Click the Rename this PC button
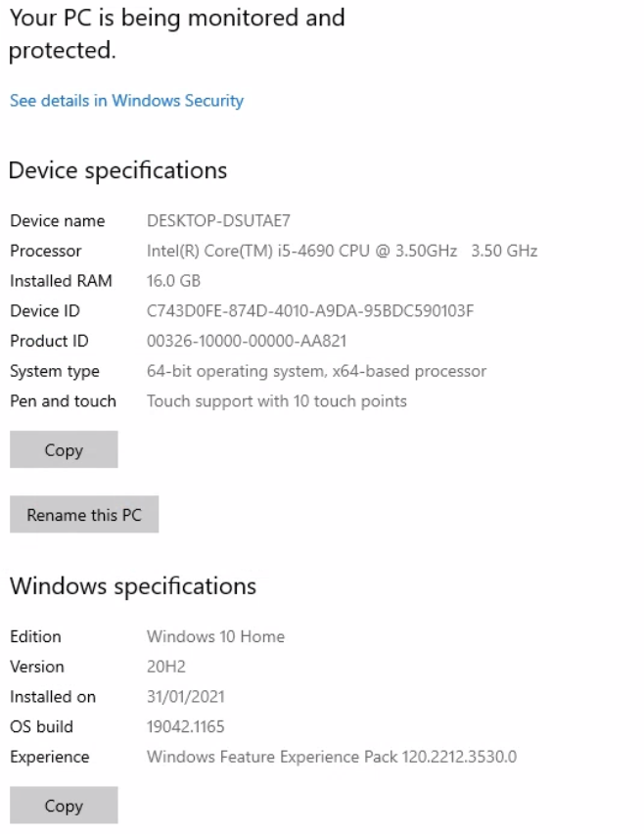This screenshot has height=834, width=644. point(84,514)
